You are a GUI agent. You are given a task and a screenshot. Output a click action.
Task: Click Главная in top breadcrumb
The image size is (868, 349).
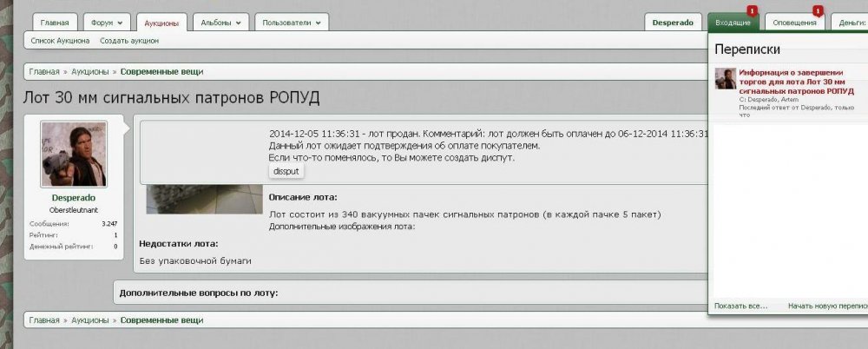(x=43, y=71)
